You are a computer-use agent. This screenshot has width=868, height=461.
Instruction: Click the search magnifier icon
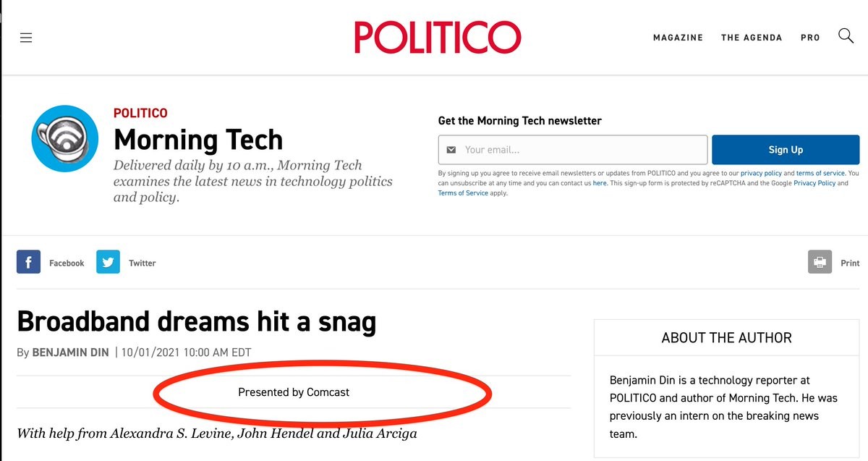coord(846,36)
